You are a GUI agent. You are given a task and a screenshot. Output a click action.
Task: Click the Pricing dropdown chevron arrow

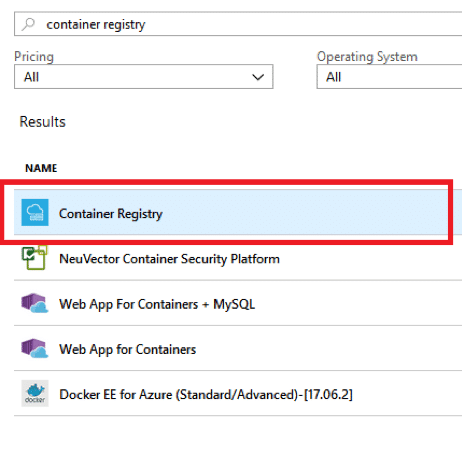click(x=258, y=77)
